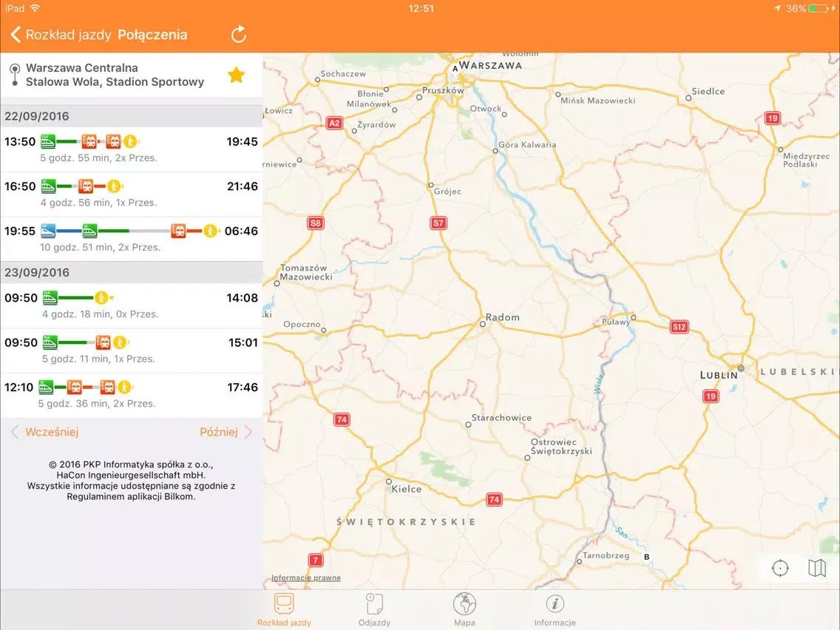Tap the Tomaszów Mazowiecki label on map
This screenshot has width=840, height=630.
coord(305,272)
